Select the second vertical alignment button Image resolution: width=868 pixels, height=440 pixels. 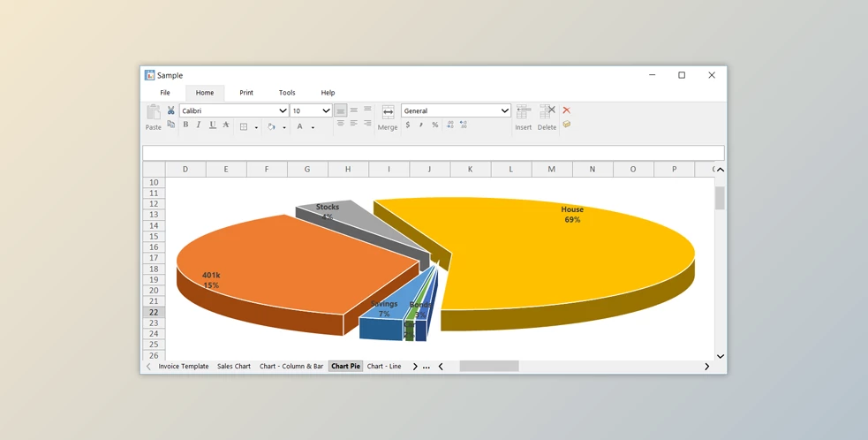pos(354,110)
